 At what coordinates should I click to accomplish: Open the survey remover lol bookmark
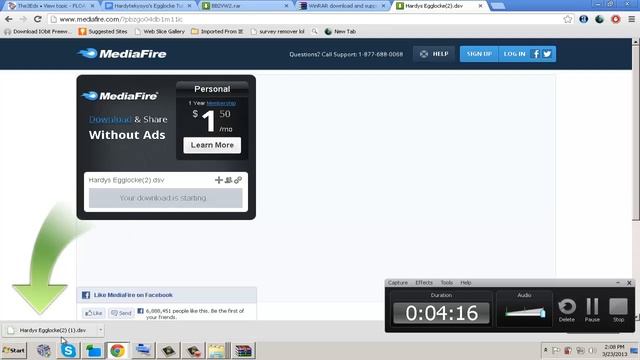click(x=278, y=31)
